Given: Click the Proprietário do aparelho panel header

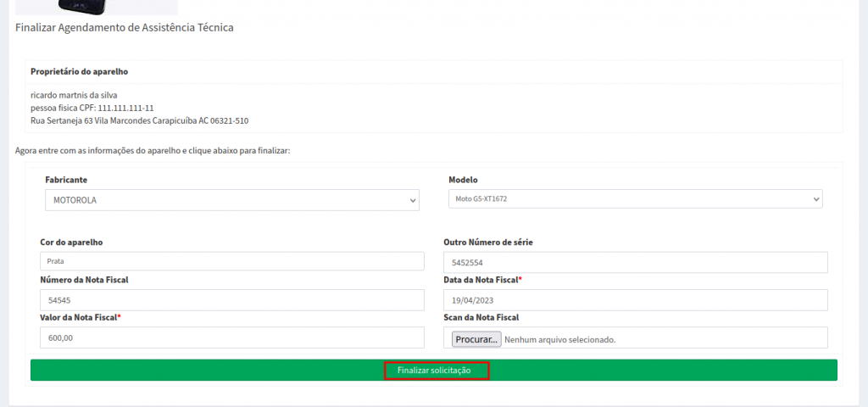Looking at the screenshot, I should pyautogui.click(x=79, y=71).
